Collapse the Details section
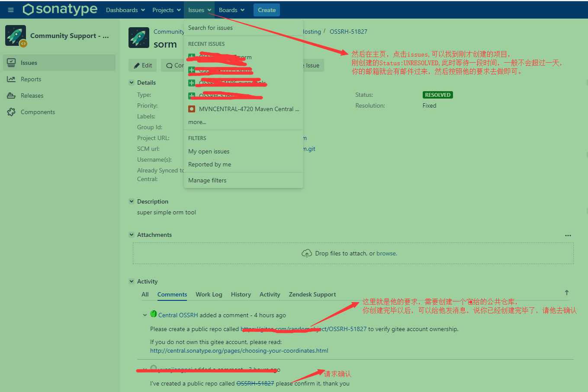Image resolution: width=588 pixels, height=392 pixels. tap(132, 83)
